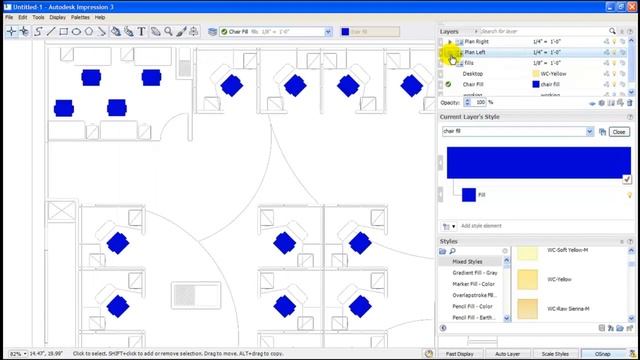Image resolution: width=640 pixels, height=360 pixels.
Task: Click the Scale Styles button
Action: click(x=555, y=354)
